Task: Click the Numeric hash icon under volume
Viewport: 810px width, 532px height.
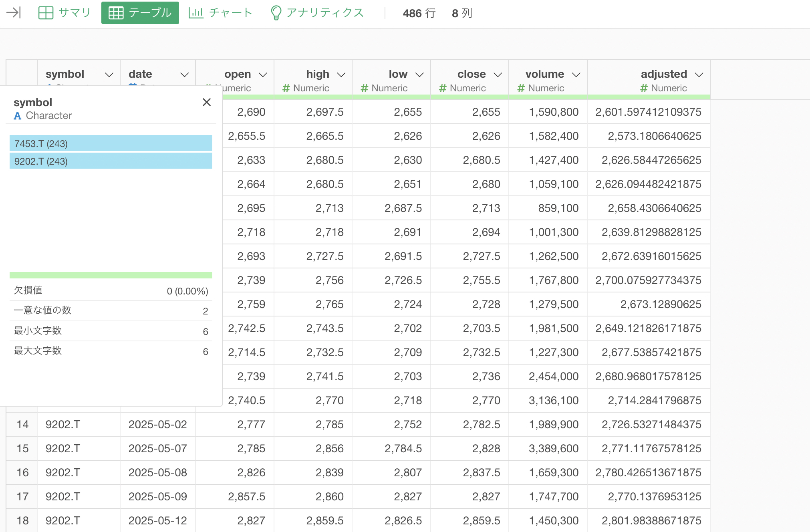Action: [521, 88]
